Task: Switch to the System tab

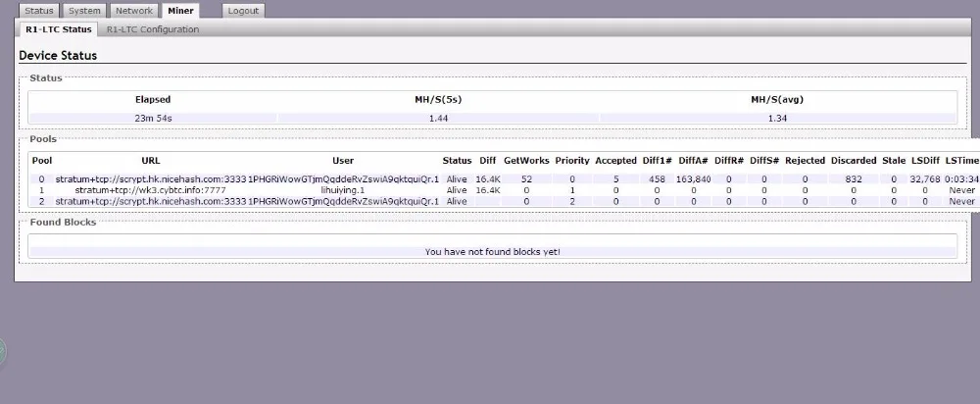Action: 84,11
